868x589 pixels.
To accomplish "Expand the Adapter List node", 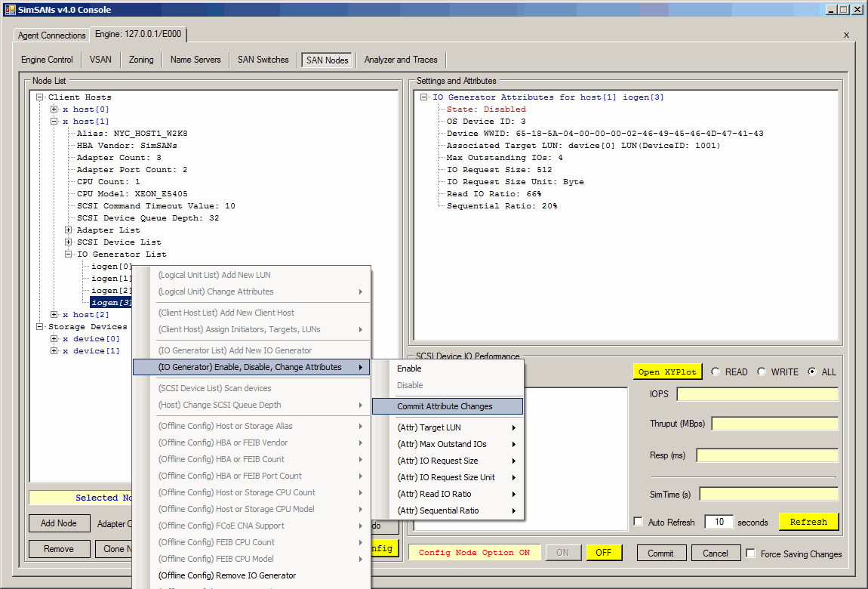I will coord(69,230).
